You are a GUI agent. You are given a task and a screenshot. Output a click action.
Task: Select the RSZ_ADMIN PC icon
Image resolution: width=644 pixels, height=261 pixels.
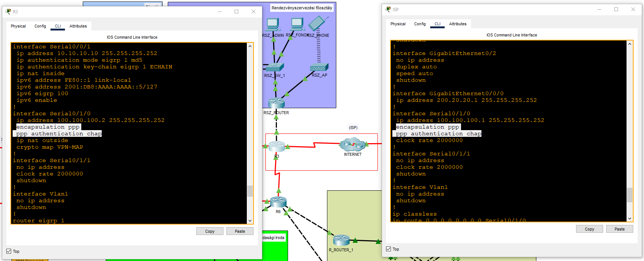(x=273, y=25)
